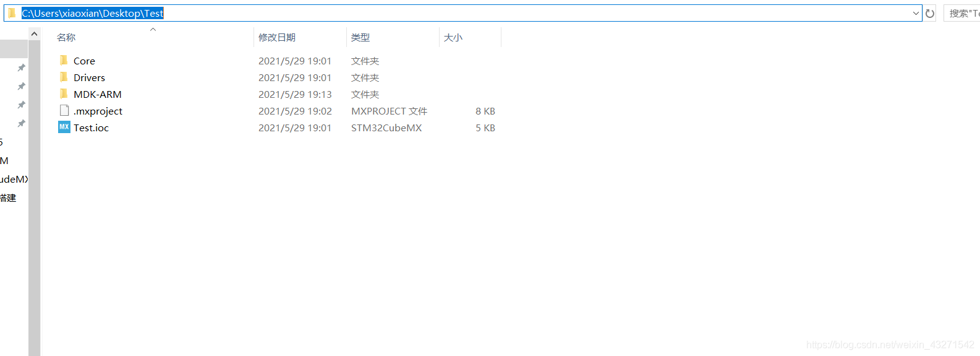Click the search box for Test
Image resolution: width=980 pixels, height=356 pixels.
pos(962,13)
